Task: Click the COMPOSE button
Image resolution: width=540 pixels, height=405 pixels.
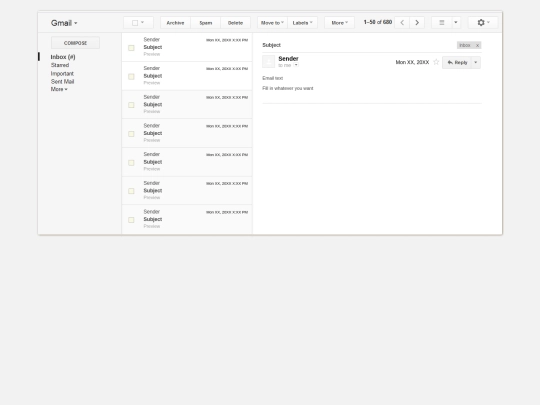Action: coord(75,43)
